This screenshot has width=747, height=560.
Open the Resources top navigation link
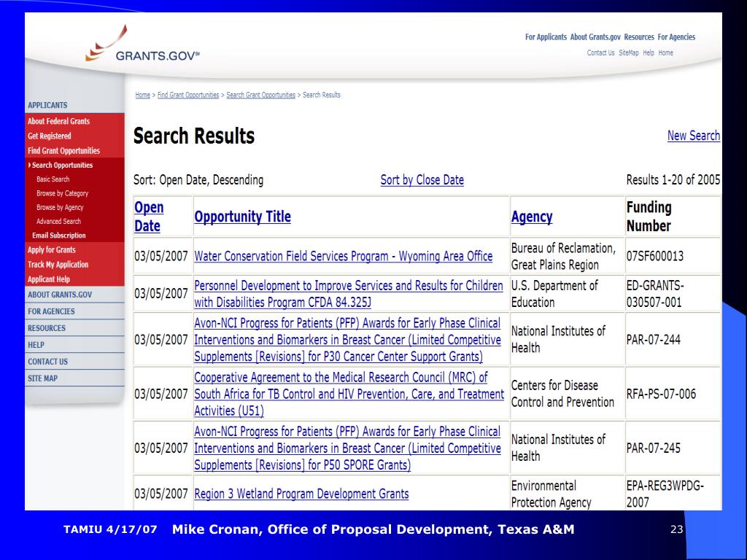click(x=639, y=37)
